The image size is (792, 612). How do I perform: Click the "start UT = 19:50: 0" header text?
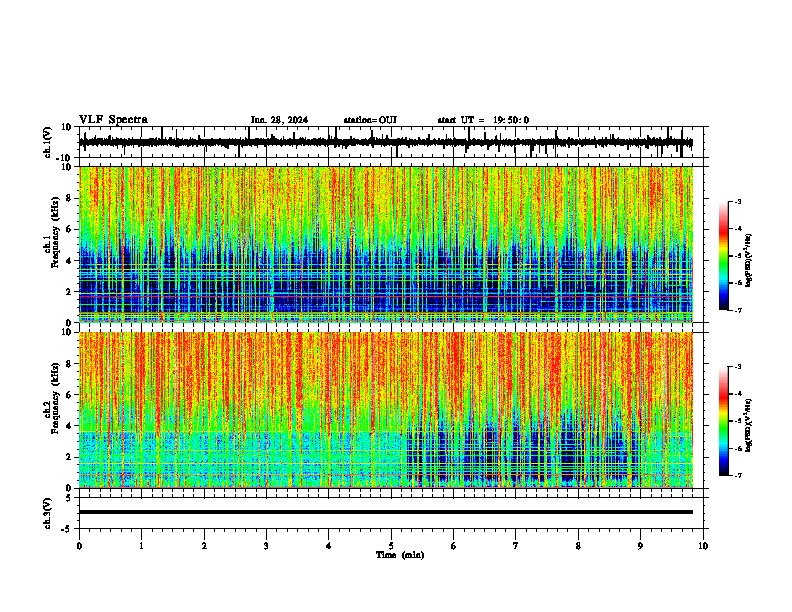coord(483,120)
